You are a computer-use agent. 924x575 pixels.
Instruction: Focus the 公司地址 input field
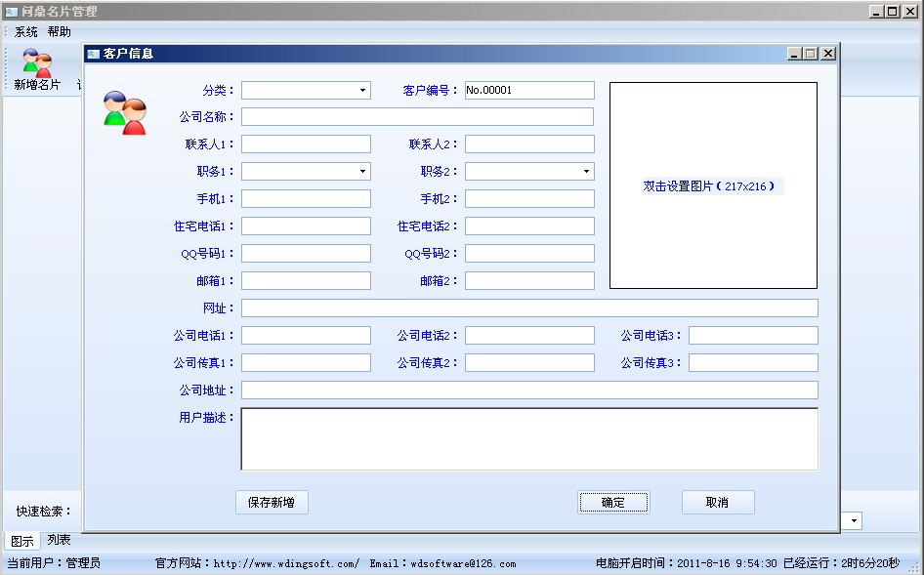click(529, 390)
